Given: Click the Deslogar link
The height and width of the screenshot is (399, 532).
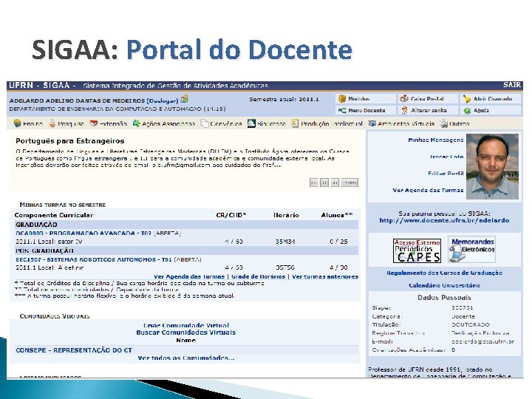Looking at the screenshot, I should tap(163, 100).
